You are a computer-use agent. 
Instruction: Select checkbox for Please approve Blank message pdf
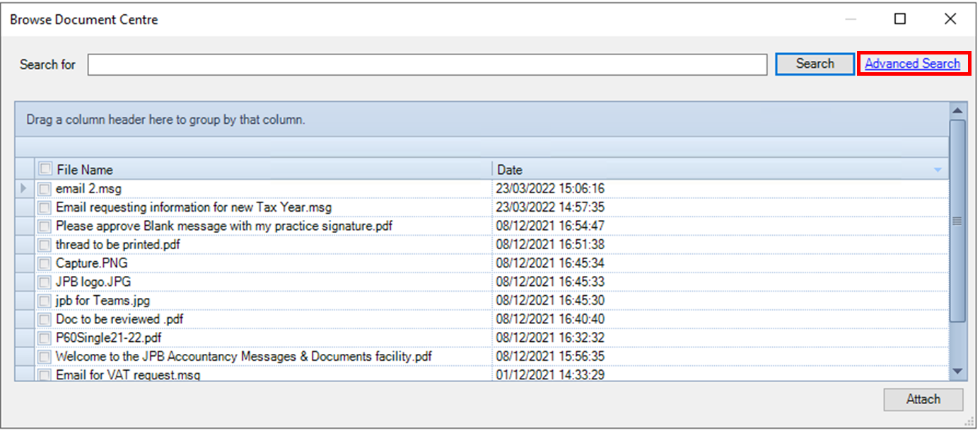click(45, 226)
